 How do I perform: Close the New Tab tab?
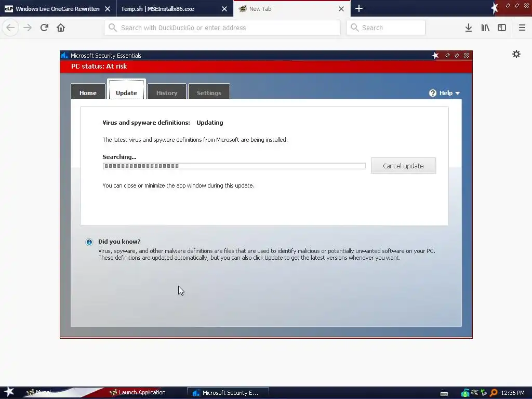(x=341, y=9)
